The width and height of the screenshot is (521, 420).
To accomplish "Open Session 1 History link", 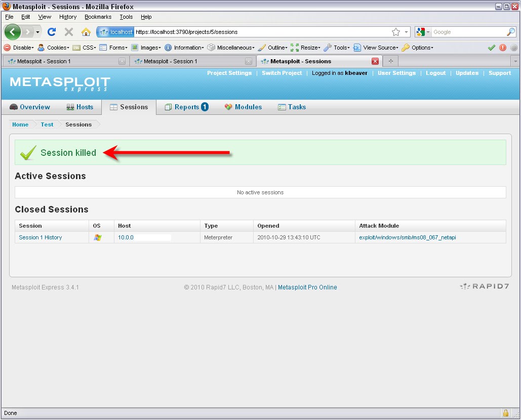I will pos(40,237).
